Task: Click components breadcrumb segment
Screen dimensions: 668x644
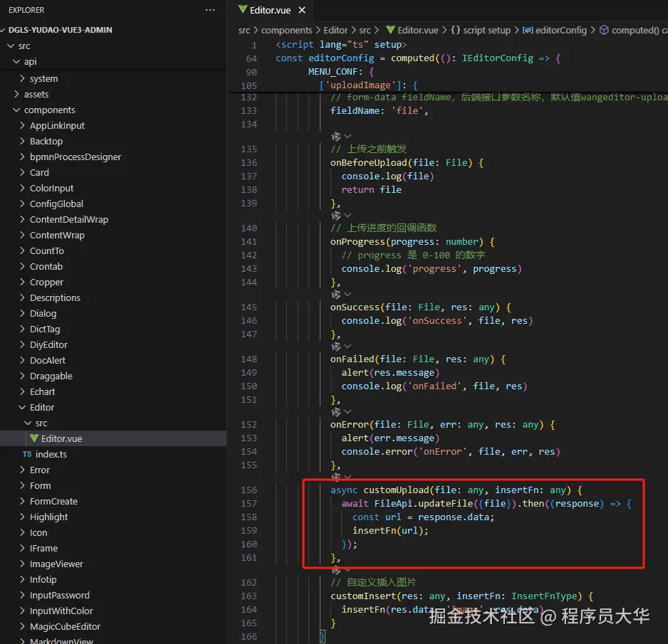Action: tap(286, 30)
